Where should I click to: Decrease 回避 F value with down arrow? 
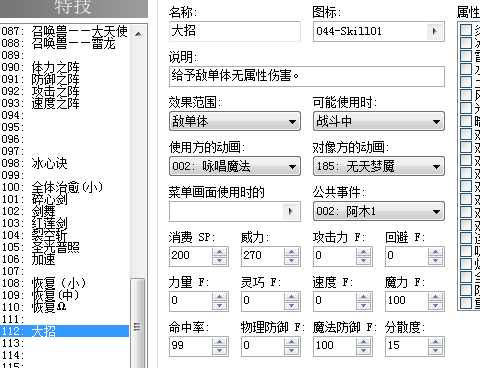coord(436,261)
